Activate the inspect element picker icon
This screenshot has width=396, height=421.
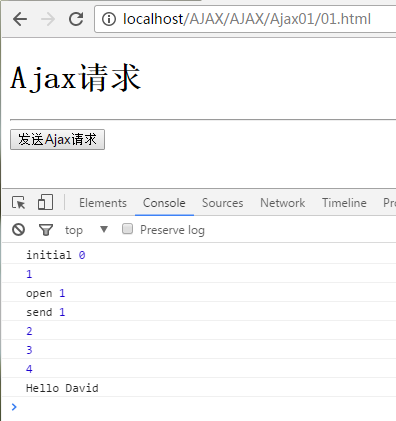coord(19,203)
